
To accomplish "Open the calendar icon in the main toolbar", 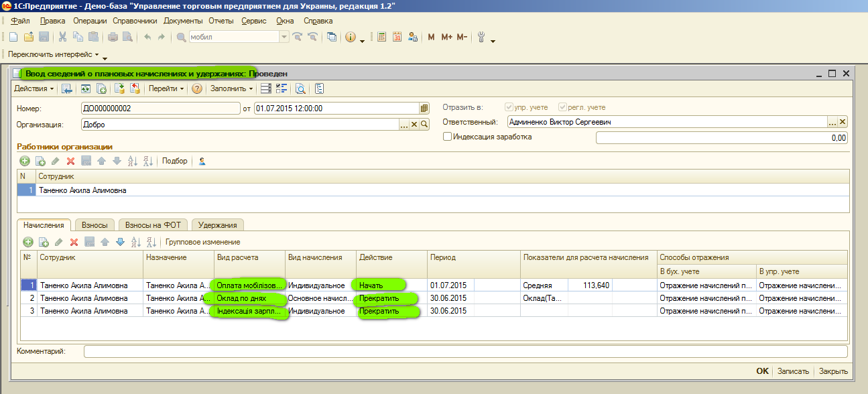I will pyautogui.click(x=397, y=37).
